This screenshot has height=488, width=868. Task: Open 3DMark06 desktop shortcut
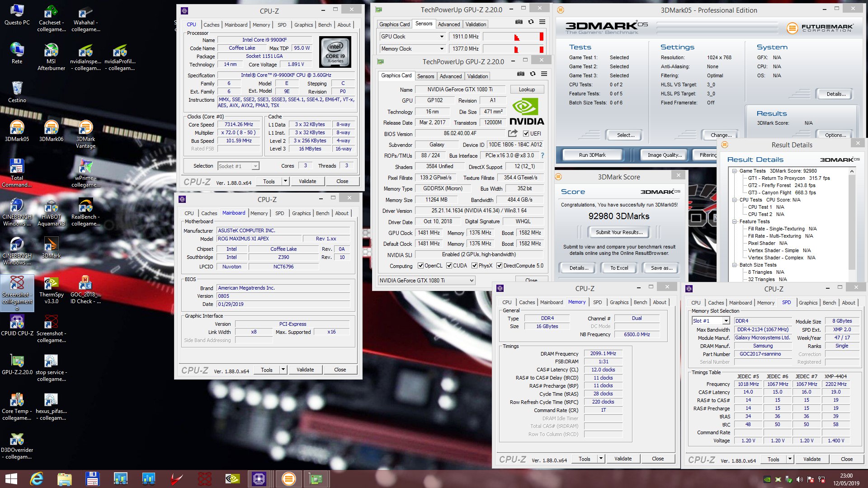(51, 131)
